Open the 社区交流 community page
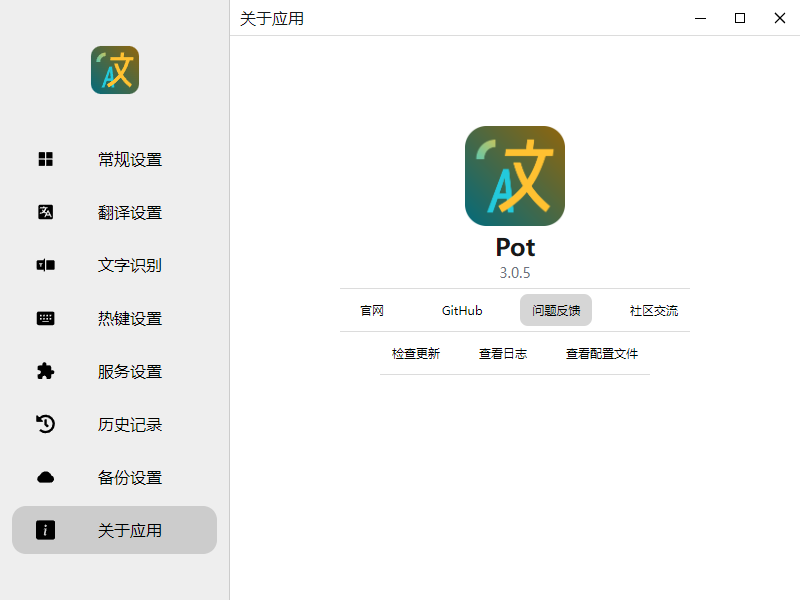The height and width of the screenshot is (600, 800). [655, 310]
